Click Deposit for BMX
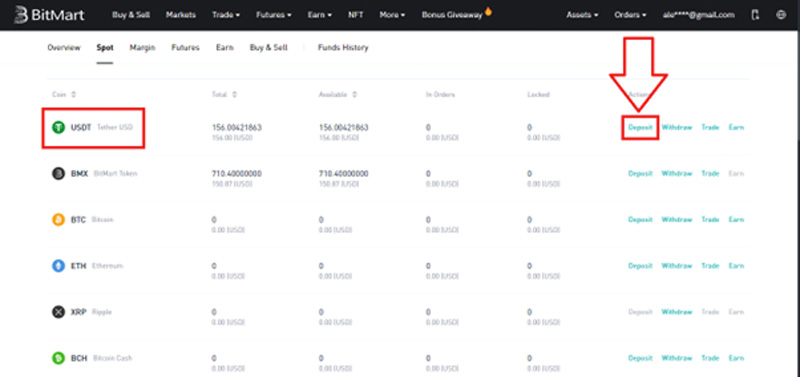 640,173
